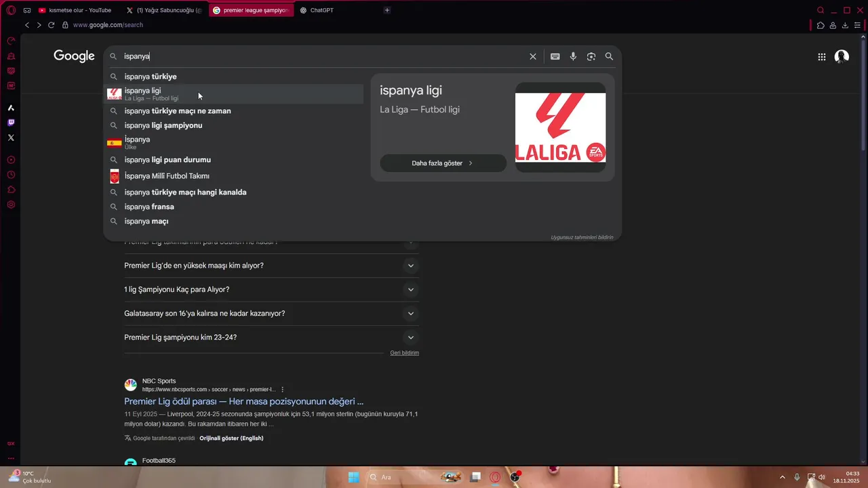
Task: Open X (Twitter) in the sidebar
Action: tap(11, 138)
